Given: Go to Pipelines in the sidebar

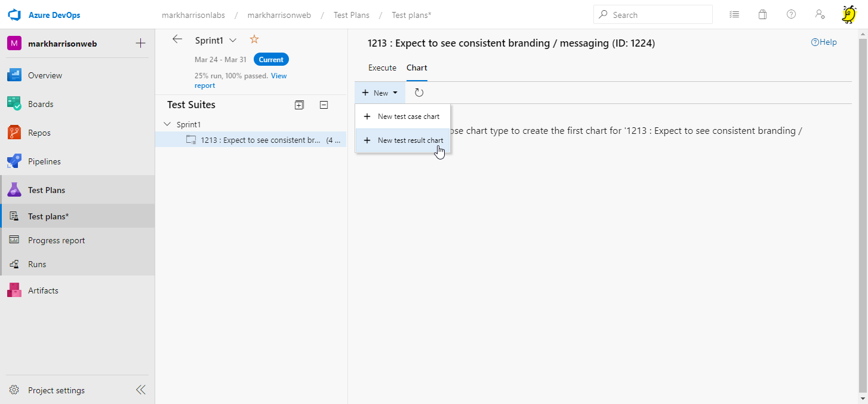Looking at the screenshot, I should point(44,161).
